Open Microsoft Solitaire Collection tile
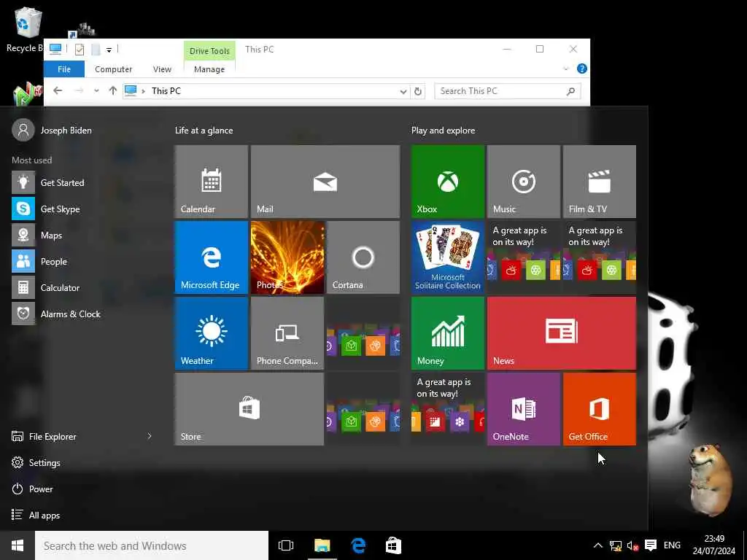This screenshot has width=747, height=560. point(447,257)
